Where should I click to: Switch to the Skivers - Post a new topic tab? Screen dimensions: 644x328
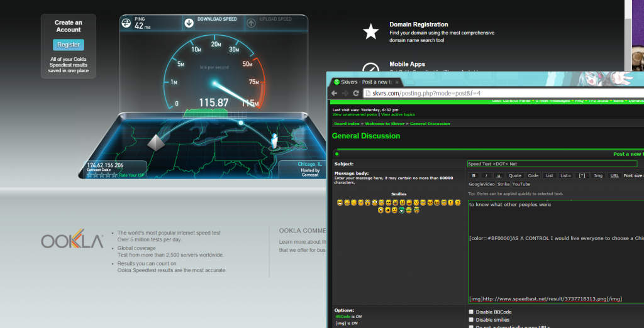click(367, 82)
